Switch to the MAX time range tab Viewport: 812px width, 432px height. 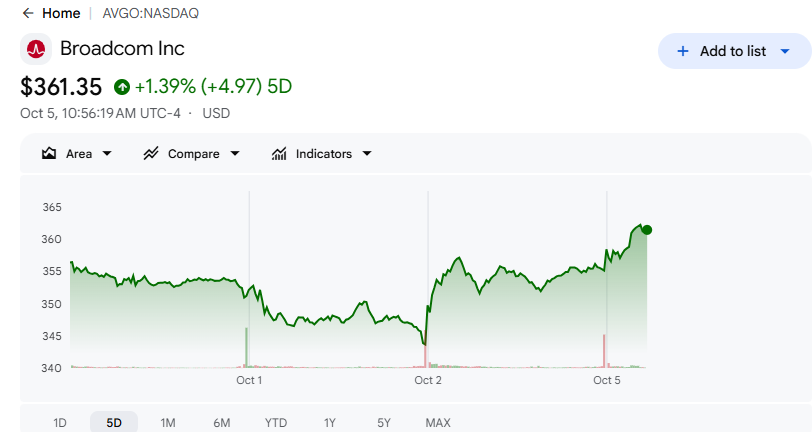pos(438,423)
